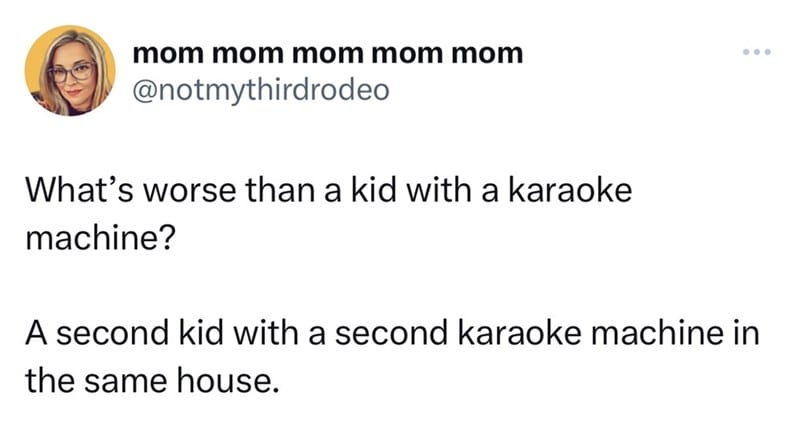Click the profile avatar photo
This screenshot has width=800, height=434.
[x=70, y=71]
